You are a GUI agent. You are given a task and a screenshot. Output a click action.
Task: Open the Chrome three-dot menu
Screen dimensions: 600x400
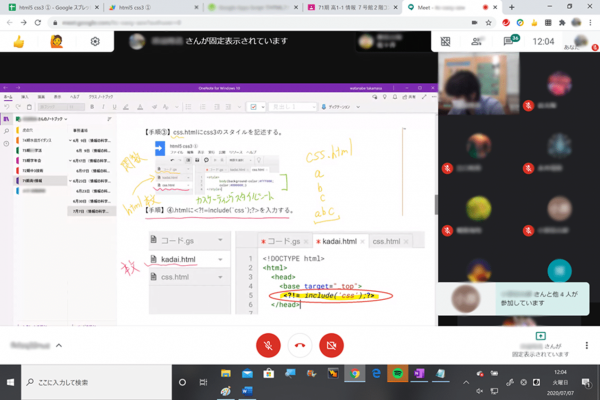point(588,22)
